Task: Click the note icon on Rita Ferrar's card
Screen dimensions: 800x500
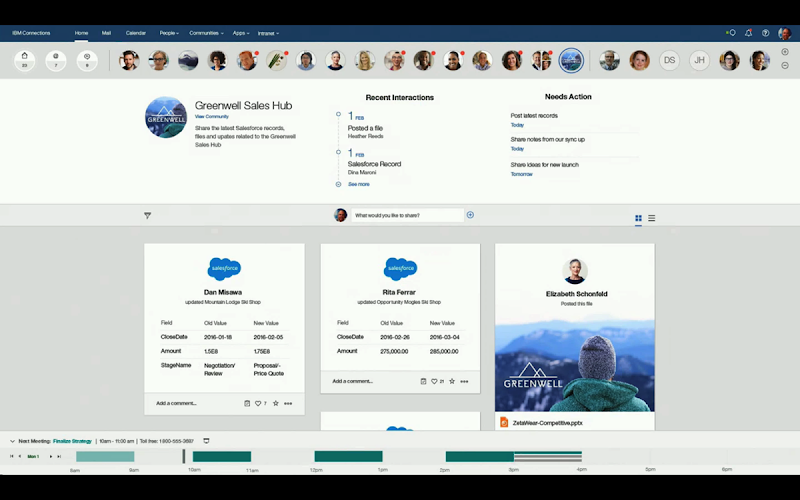Action: (x=423, y=381)
